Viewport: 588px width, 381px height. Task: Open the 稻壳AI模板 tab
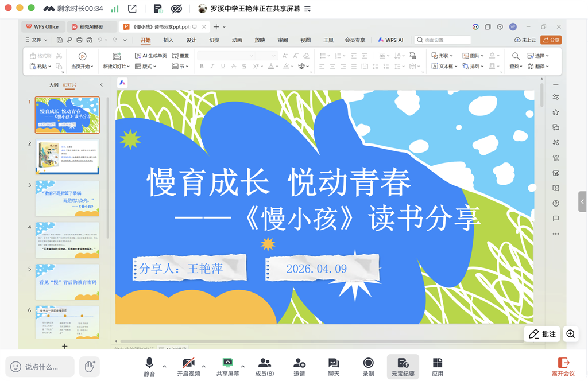click(91, 27)
